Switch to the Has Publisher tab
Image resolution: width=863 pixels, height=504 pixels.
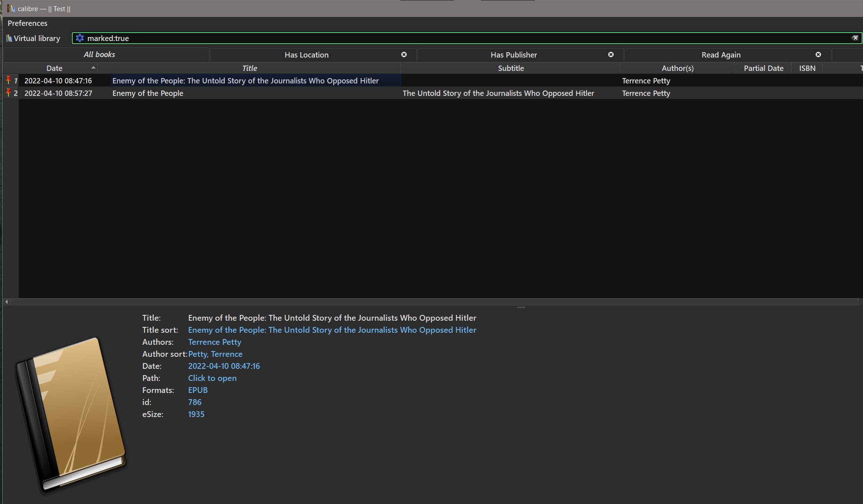click(x=513, y=55)
